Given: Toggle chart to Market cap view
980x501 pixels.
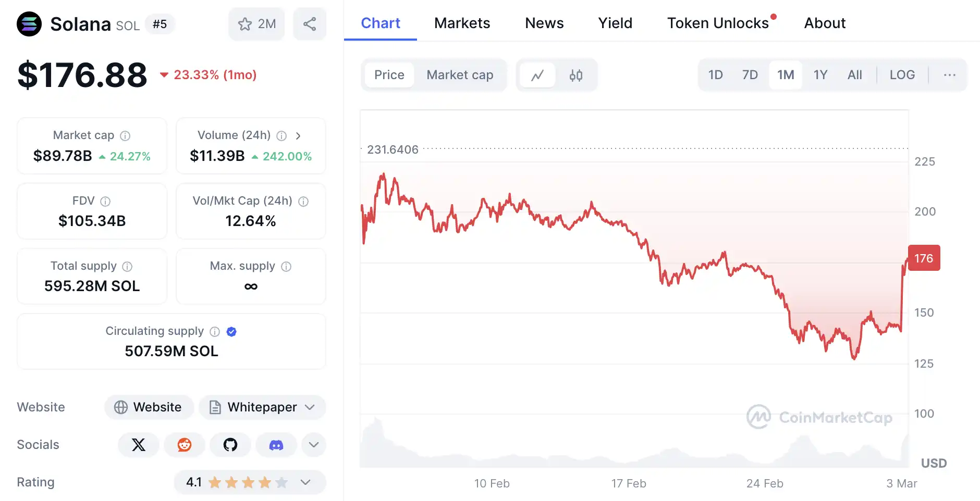Looking at the screenshot, I should (460, 75).
